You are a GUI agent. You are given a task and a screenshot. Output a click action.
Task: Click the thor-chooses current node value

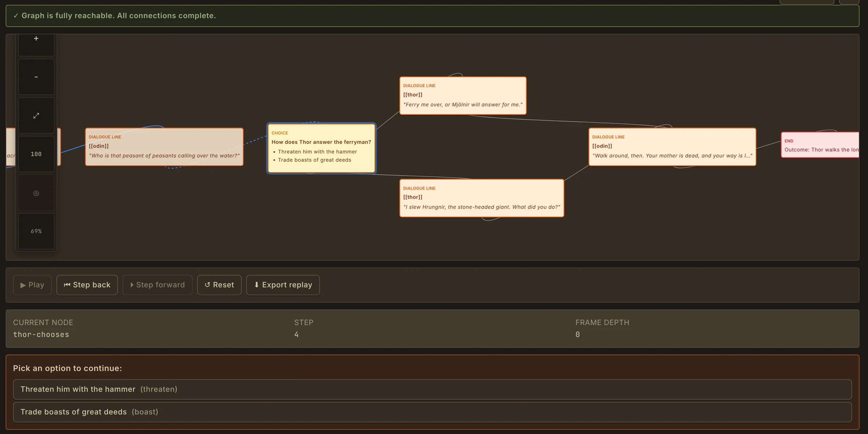(41, 335)
